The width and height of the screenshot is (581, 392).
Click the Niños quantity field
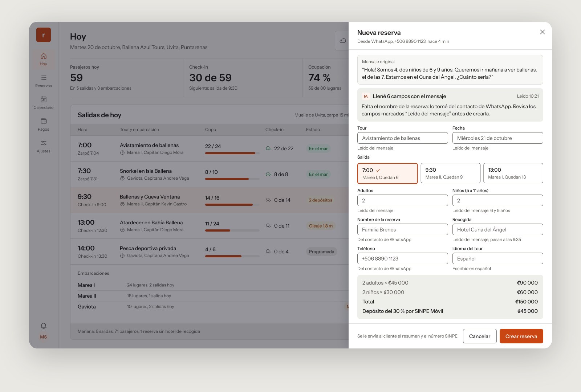(x=497, y=200)
